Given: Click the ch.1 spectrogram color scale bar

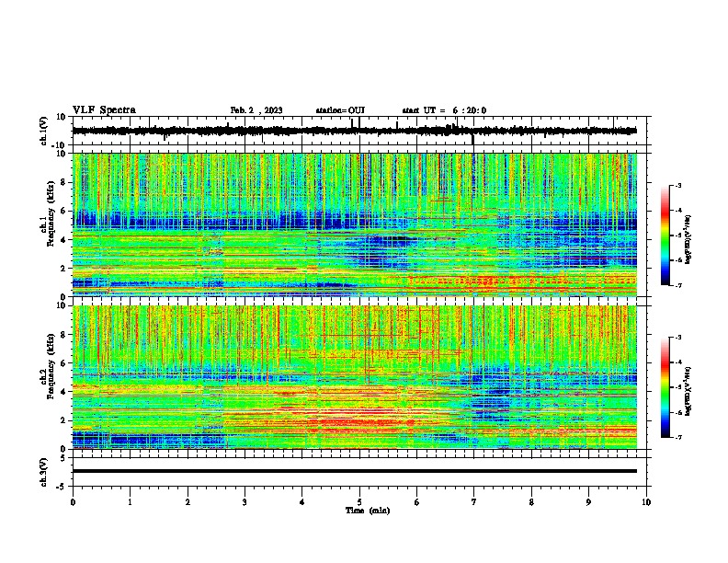Looking at the screenshot, I should pos(665,236).
